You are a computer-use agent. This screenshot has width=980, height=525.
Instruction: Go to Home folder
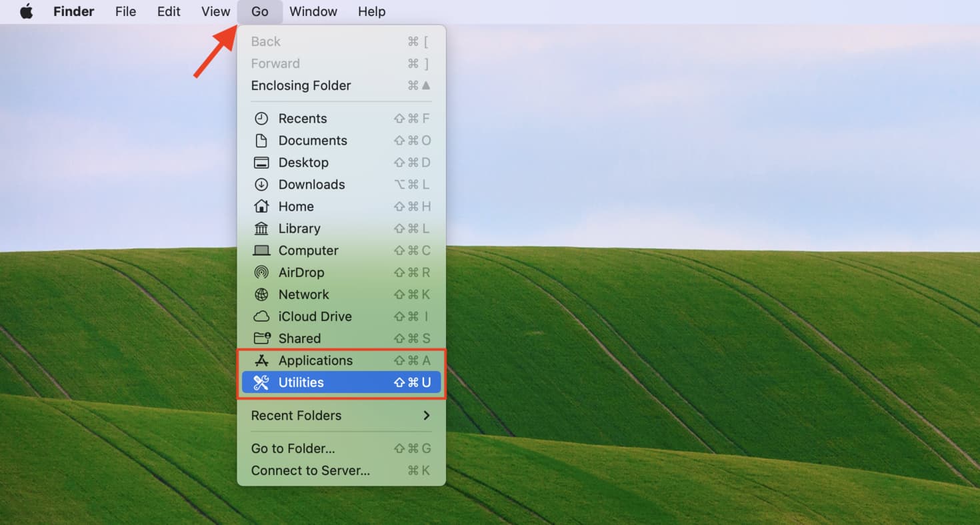[x=341, y=207]
